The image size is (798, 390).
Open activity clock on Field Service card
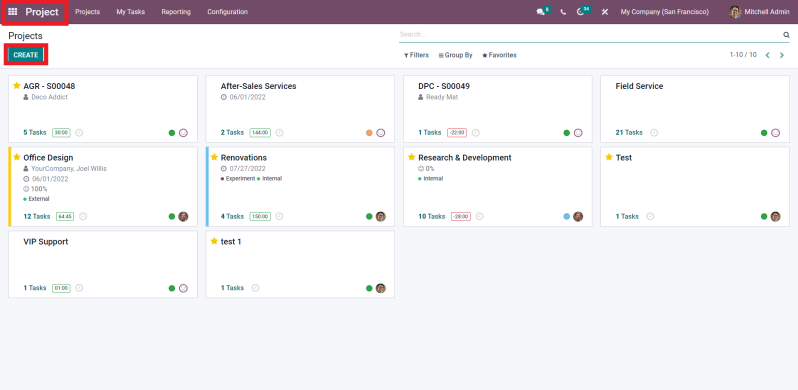pos(654,132)
